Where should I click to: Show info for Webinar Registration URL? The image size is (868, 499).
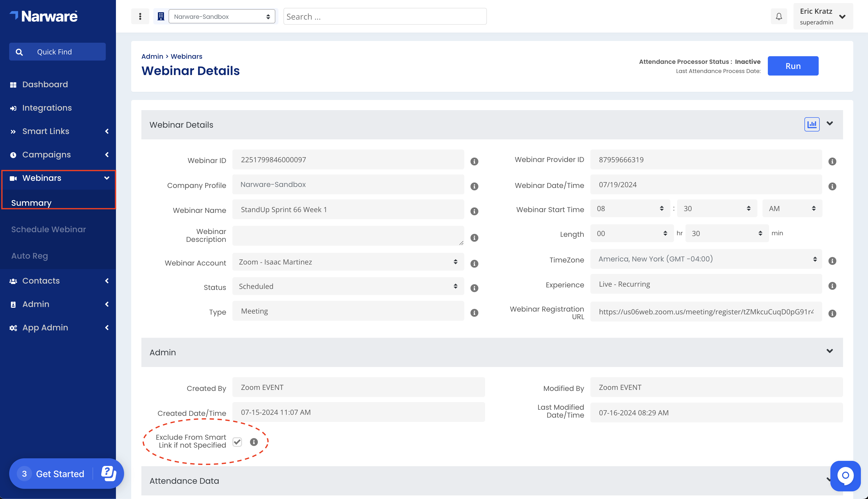832,313
